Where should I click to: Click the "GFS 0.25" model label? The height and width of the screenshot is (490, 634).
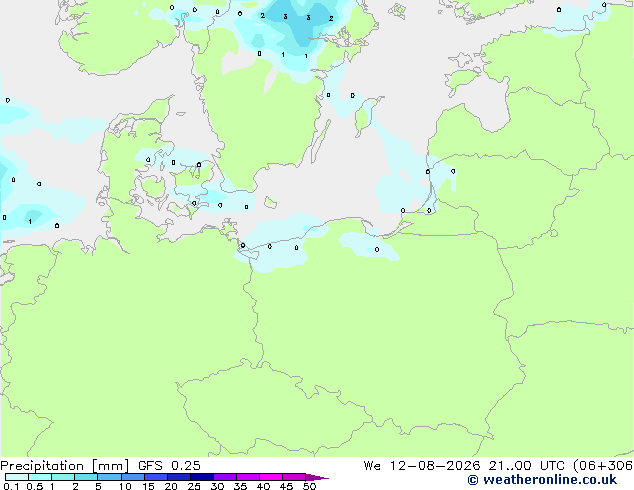coord(169,465)
